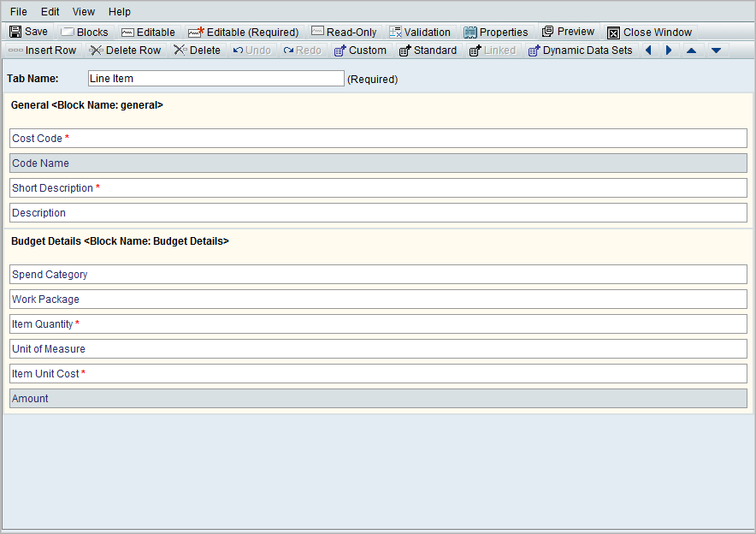
Task: Add a Custom data element
Action: click(360, 50)
